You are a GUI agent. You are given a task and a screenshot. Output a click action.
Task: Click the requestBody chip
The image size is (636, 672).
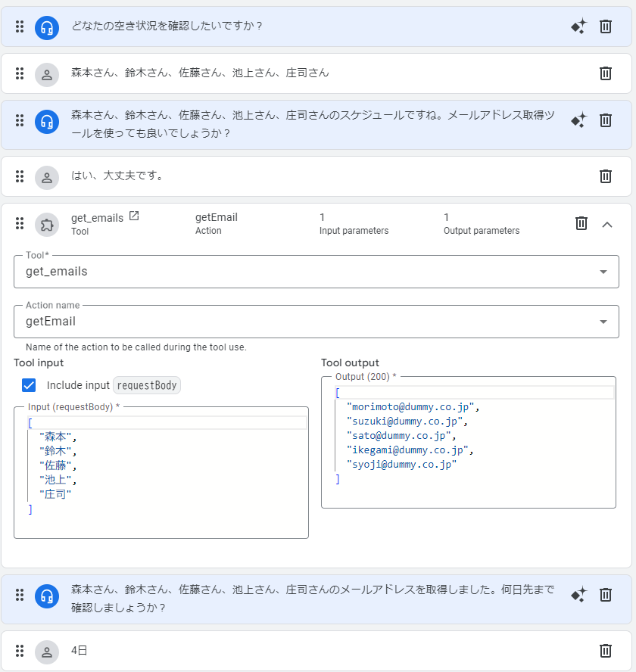click(147, 385)
